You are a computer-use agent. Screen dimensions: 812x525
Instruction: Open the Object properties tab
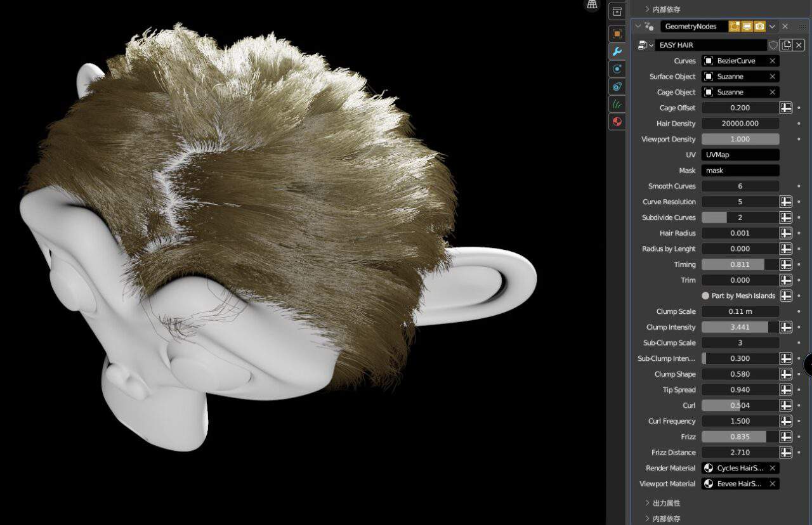(617, 34)
